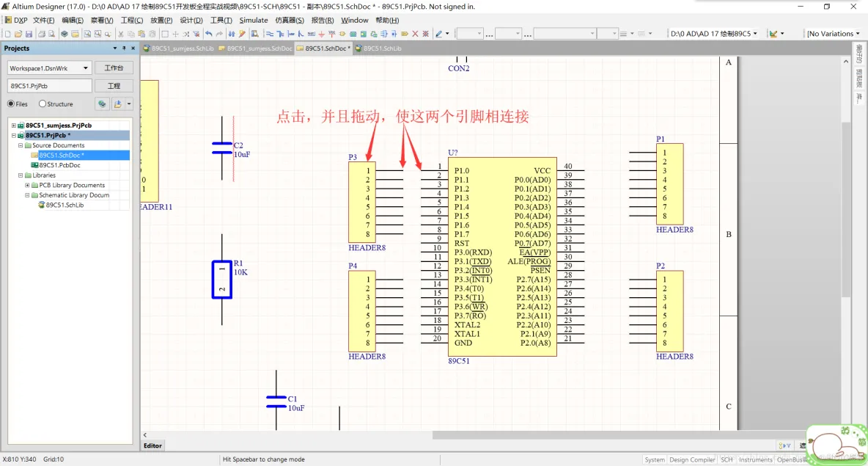
Task: Click the project compile icon in Projects panel
Action: coord(102,103)
